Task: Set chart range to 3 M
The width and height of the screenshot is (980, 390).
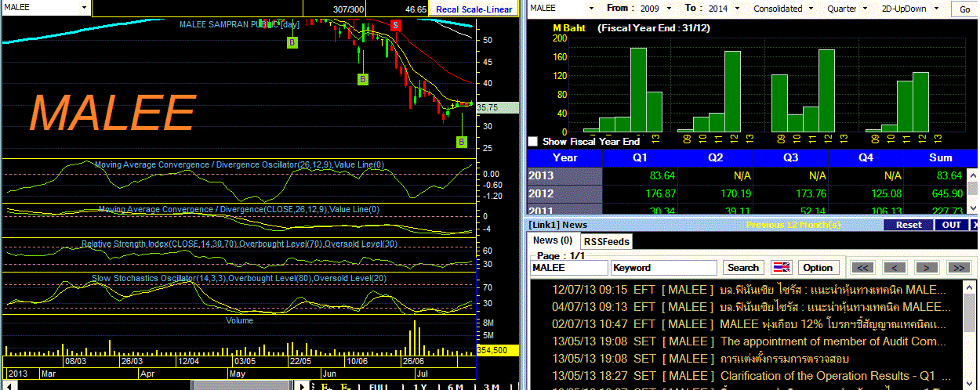Action: pos(492,386)
